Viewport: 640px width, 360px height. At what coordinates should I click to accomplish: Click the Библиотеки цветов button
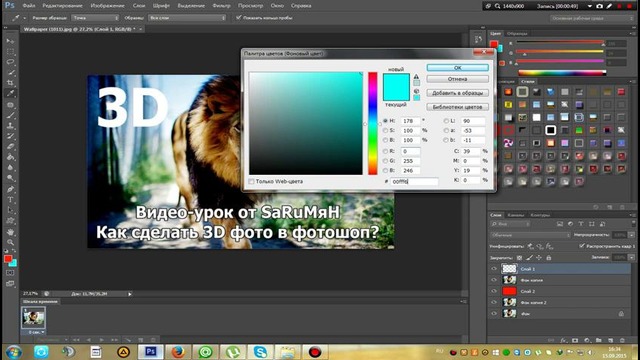coord(458,107)
